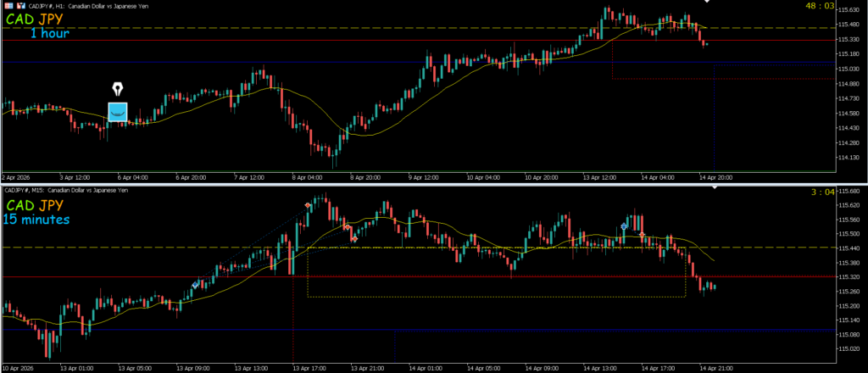Screen dimensions: 868x373
Task: Select the '15 minutes' text label
Action: click(x=36, y=220)
